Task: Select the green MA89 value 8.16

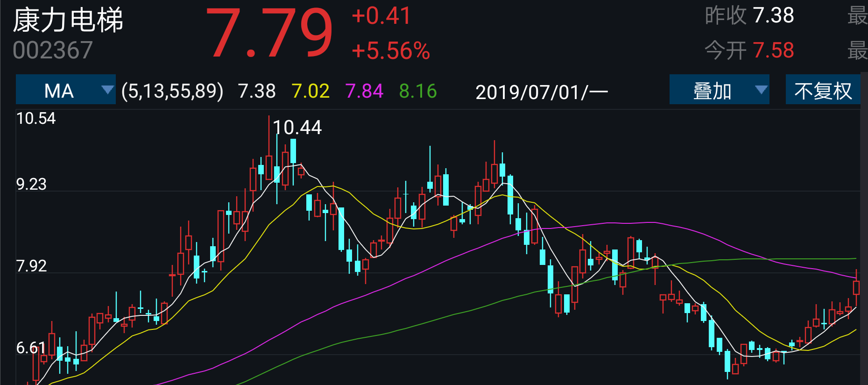Action: click(418, 91)
